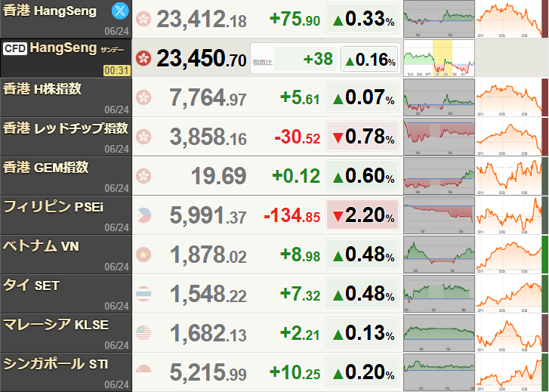Click the Malaysia flag in KLSE row

(x=143, y=333)
